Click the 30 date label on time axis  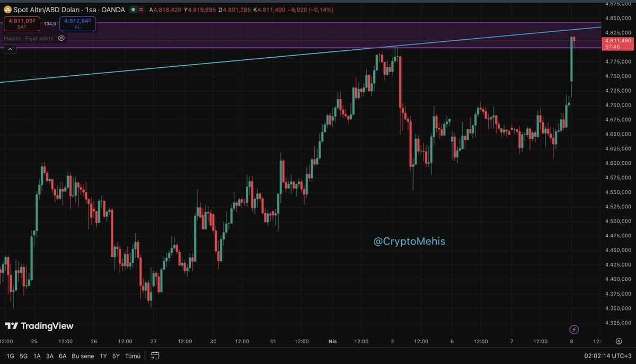pyautogui.click(x=213, y=341)
